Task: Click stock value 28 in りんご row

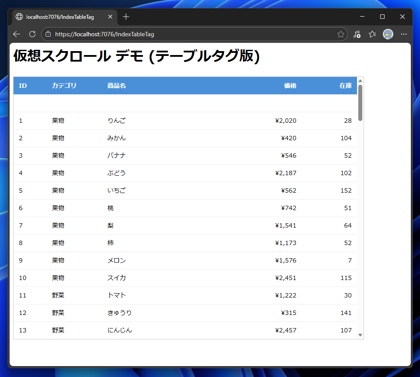Action: pos(348,121)
